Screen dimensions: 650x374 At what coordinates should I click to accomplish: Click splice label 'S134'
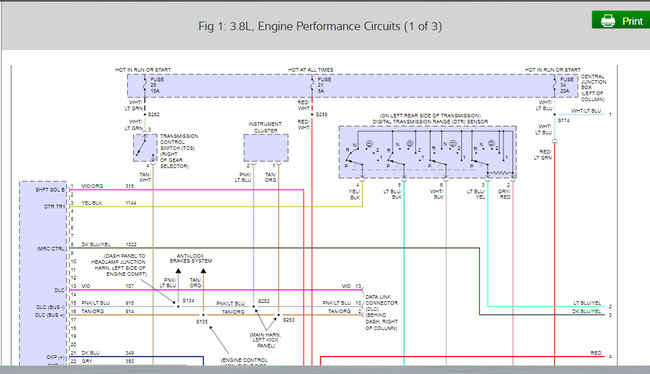189,300
